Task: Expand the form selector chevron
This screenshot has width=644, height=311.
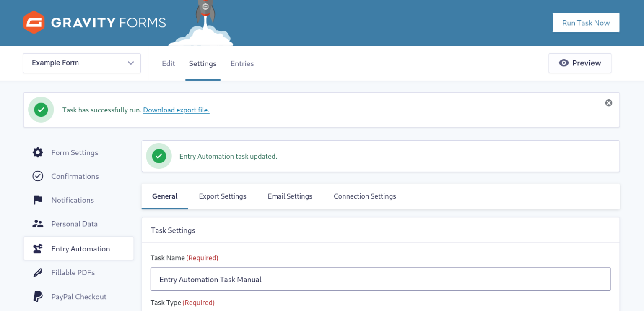Action: 130,63
